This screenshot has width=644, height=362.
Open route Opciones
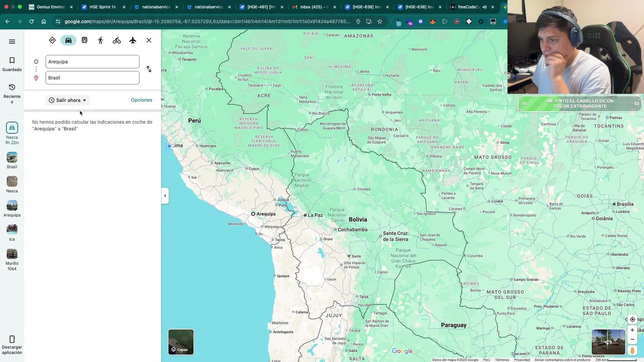point(141,100)
